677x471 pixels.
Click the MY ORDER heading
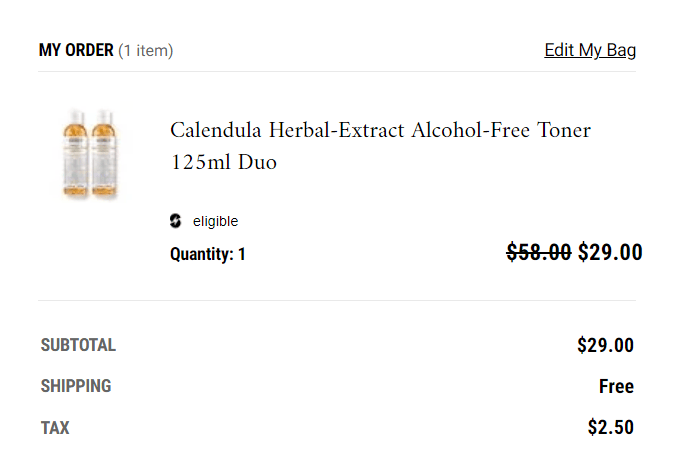pos(76,50)
